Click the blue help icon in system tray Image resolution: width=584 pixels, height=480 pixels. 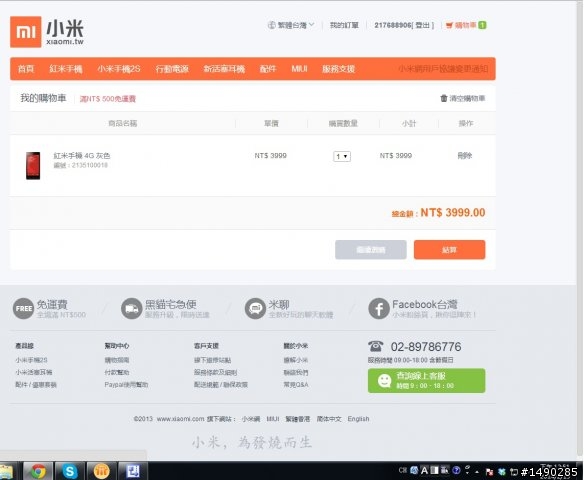pos(456,471)
